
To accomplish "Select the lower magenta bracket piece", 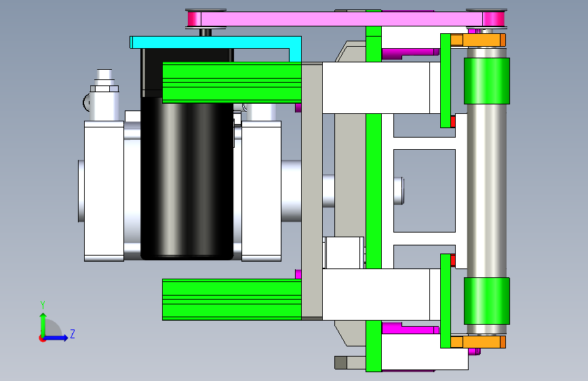I will pyautogui.click(x=410, y=329).
